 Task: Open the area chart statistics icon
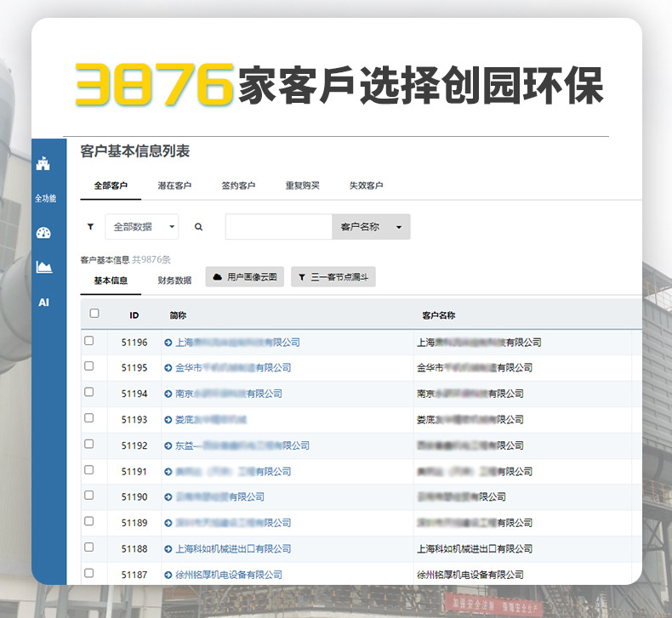click(x=43, y=267)
